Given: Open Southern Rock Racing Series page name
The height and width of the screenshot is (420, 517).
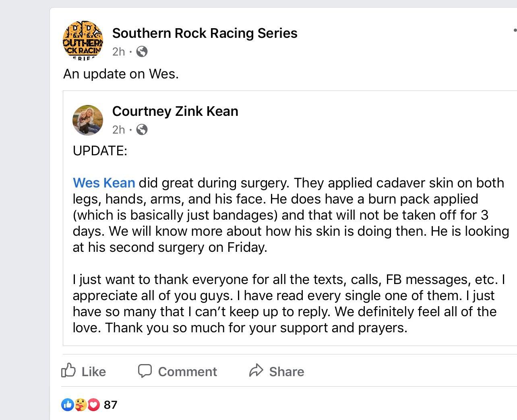Looking at the screenshot, I should [205, 33].
